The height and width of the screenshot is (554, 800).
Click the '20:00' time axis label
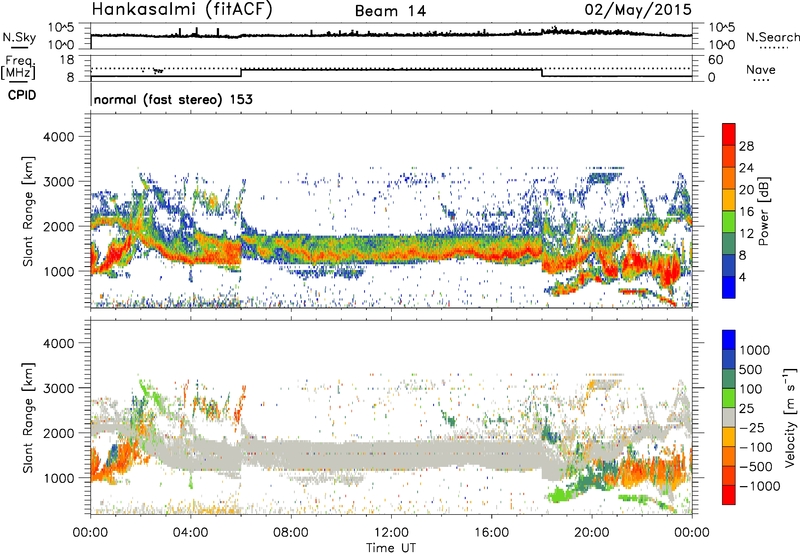[x=591, y=533]
